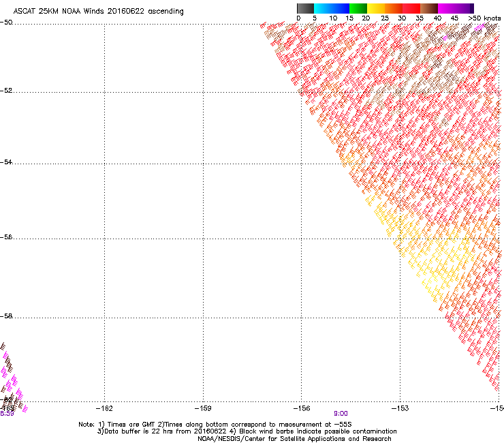The width and height of the screenshot is (504, 443).
Task: Click the -58 latitude axis label
Action: tap(6, 316)
